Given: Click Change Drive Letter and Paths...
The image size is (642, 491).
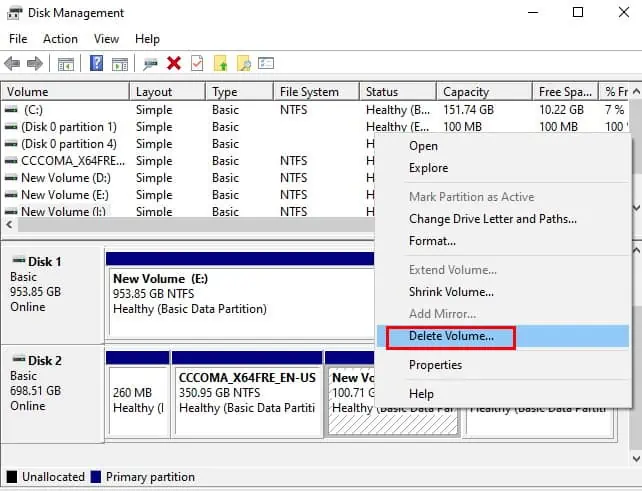Looking at the screenshot, I should pos(493,219).
